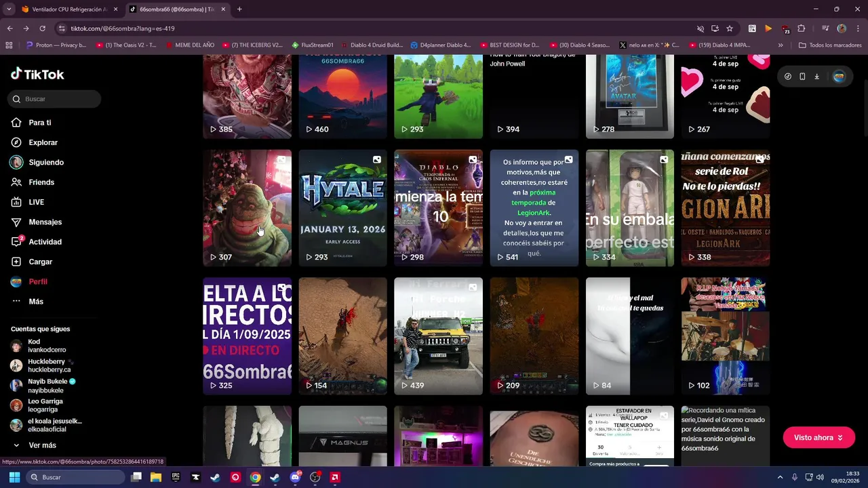Click the taskbar Buscar search box
Viewport: 868px width, 488px height.
[x=76, y=477]
